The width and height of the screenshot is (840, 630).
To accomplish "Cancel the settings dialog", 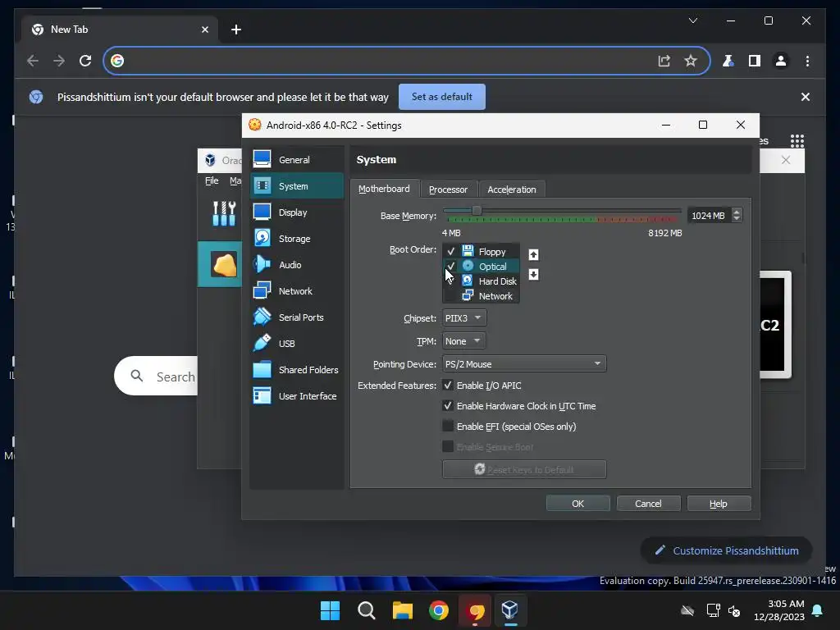I will tap(648, 504).
